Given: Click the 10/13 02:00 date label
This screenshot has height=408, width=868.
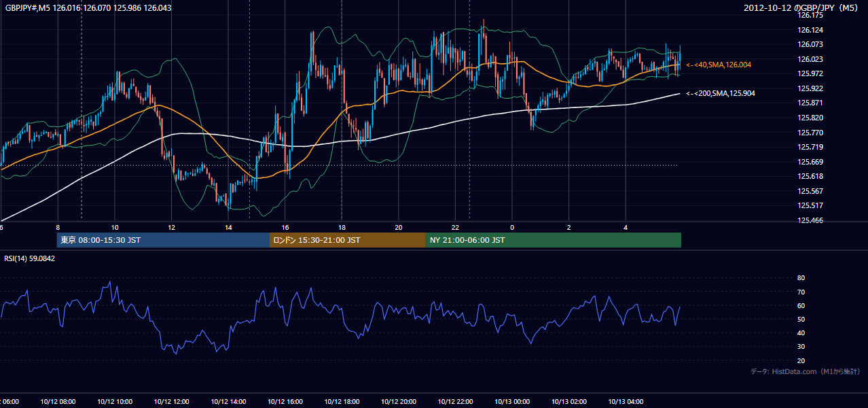Looking at the screenshot, I should click(568, 401).
